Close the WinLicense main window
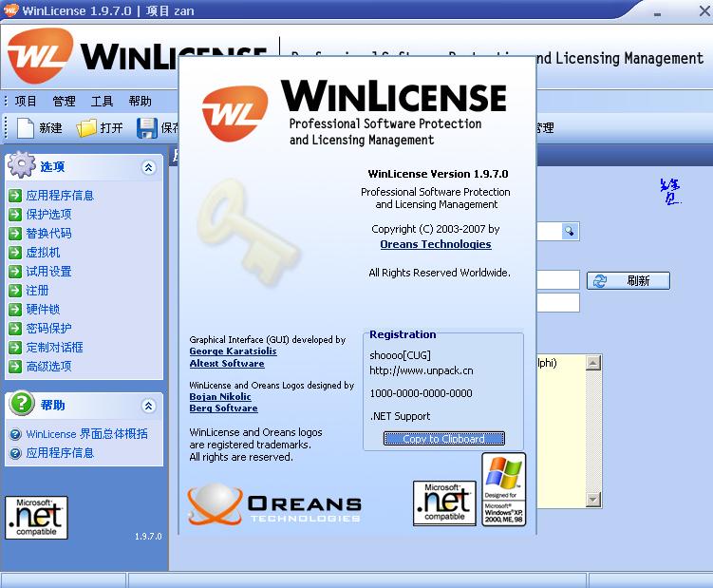Image resolution: width=713 pixels, height=588 pixels. [x=704, y=10]
